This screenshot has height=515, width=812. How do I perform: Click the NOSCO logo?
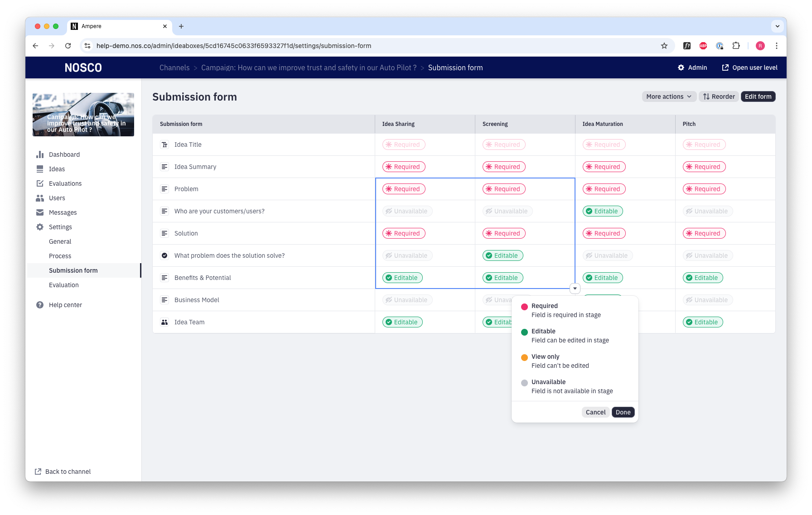point(83,67)
